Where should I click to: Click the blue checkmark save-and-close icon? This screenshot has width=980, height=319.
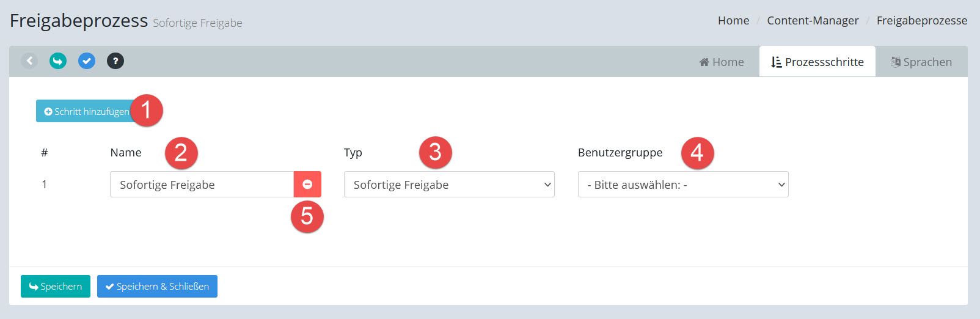[x=87, y=61]
